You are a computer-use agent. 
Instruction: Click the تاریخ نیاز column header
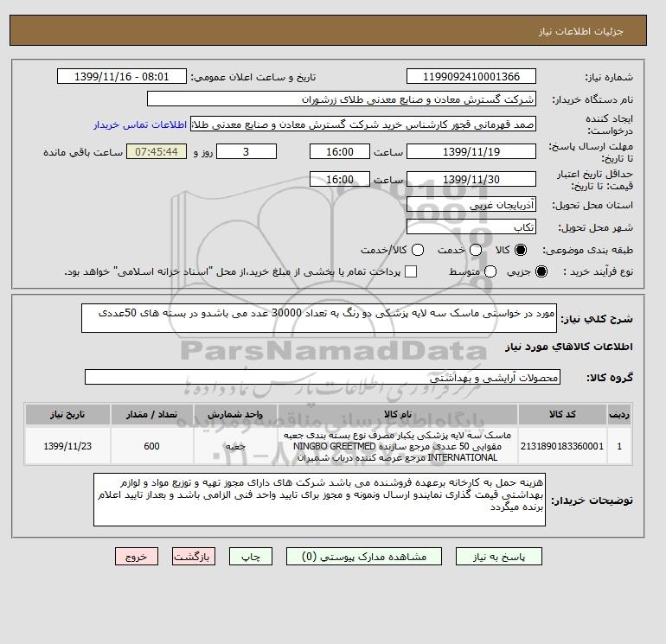click(67, 414)
